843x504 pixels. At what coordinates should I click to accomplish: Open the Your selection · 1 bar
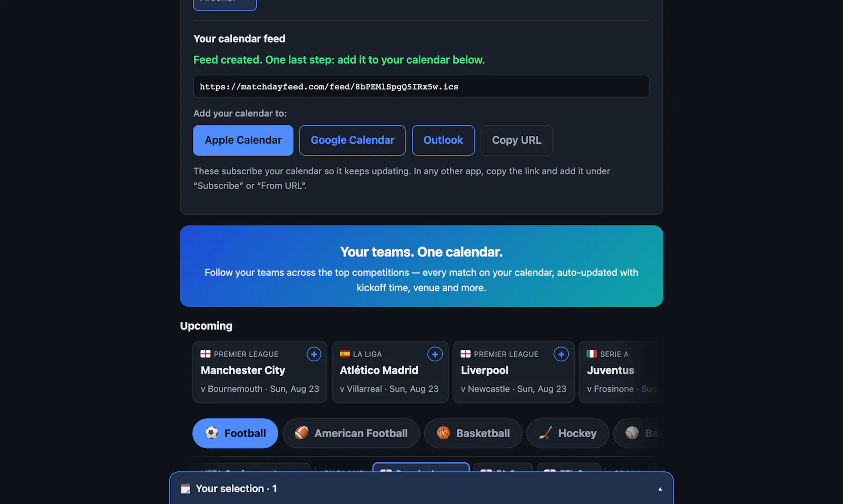pyautogui.click(x=421, y=488)
